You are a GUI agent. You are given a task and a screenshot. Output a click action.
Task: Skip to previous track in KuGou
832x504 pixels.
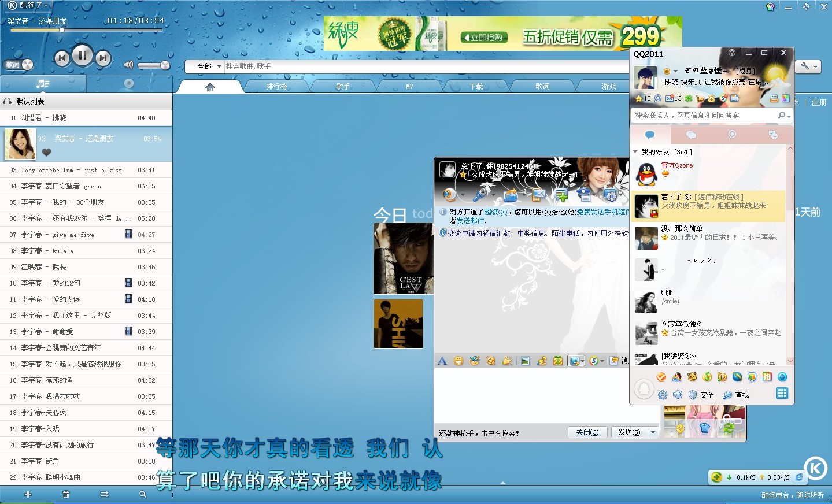[x=61, y=58]
